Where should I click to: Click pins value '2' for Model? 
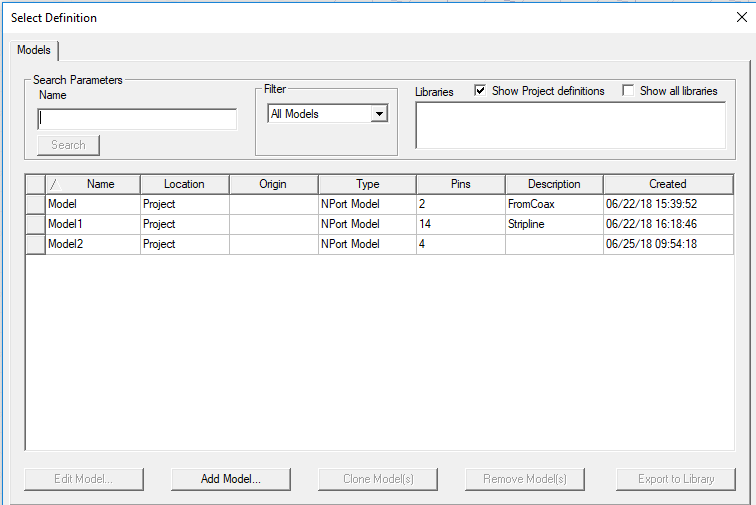click(x=460, y=204)
